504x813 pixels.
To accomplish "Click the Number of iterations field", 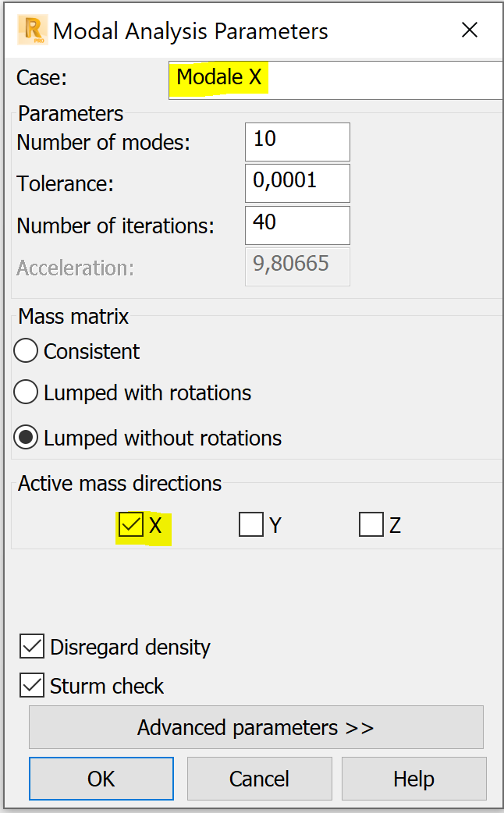I will (x=296, y=225).
